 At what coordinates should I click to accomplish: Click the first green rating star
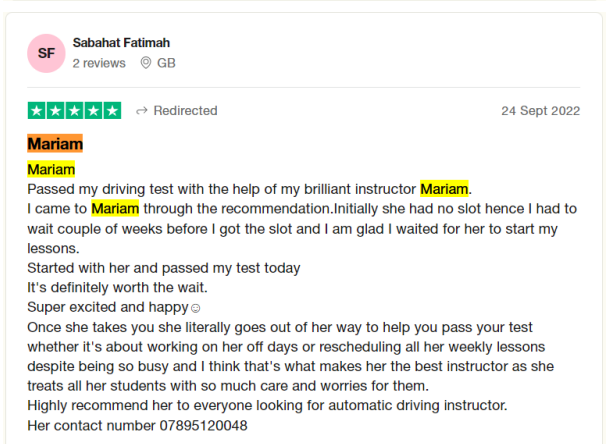coord(37,111)
